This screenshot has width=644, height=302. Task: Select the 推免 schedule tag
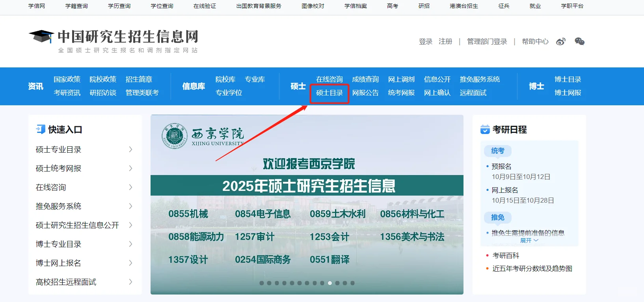pyautogui.click(x=498, y=217)
